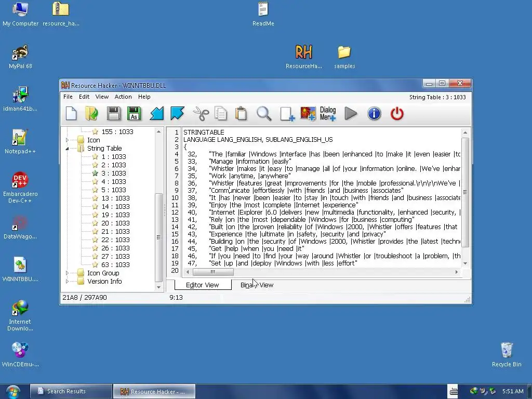The height and width of the screenshot is (399, 532).
Task: Select string table 2 : 1033
Action: tap(114, 165)
